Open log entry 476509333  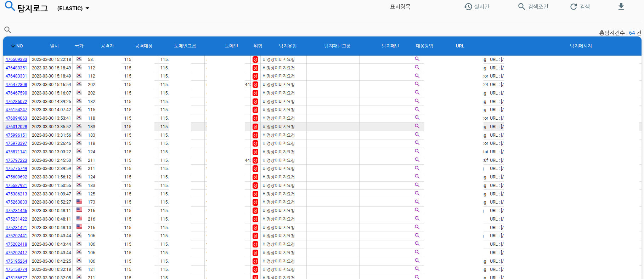click(x=16, y=59)
